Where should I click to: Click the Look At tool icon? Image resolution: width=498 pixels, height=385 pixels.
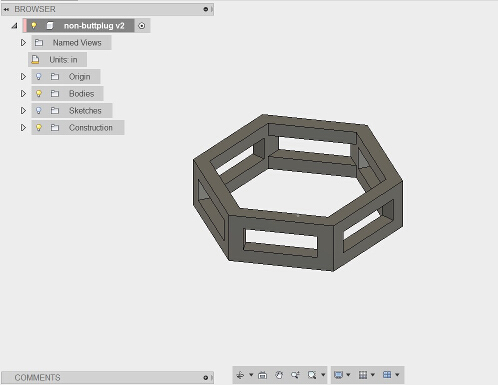tap(263, 375)
